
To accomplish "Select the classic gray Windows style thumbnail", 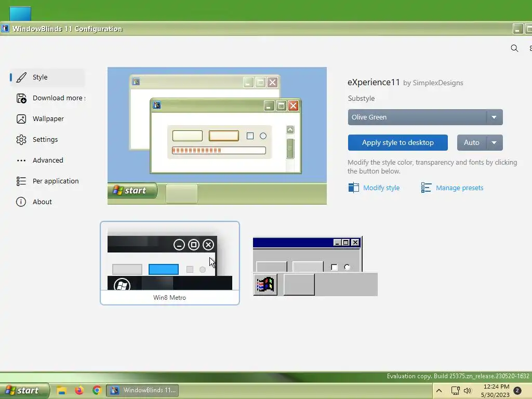I will [315, 266].
